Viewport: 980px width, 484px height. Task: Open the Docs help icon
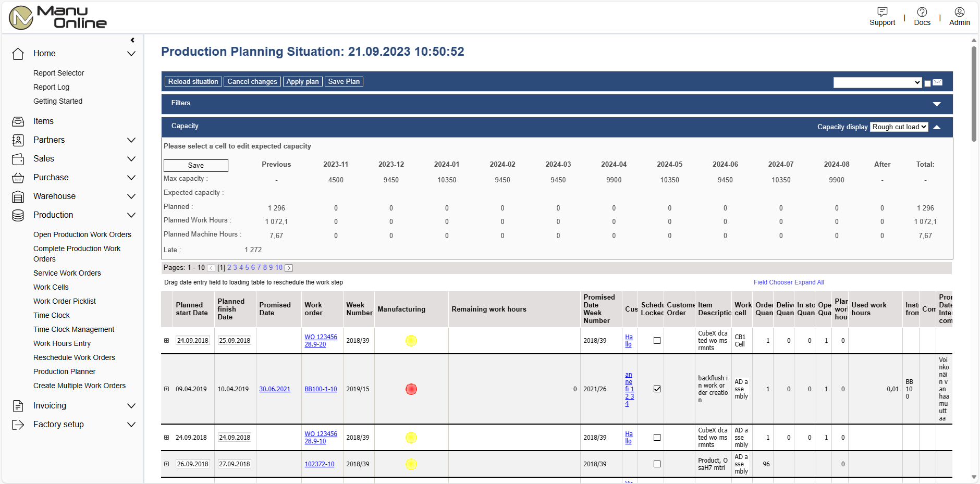click(x=922, y=12)
